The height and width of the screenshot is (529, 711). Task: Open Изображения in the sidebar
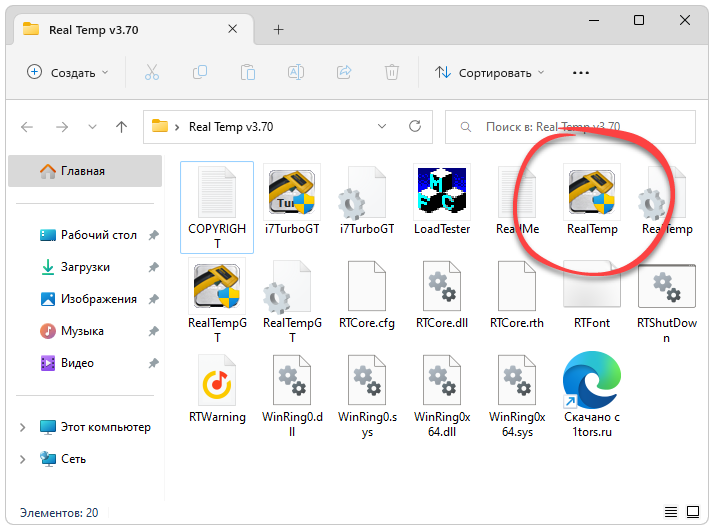tap(88, 299)
